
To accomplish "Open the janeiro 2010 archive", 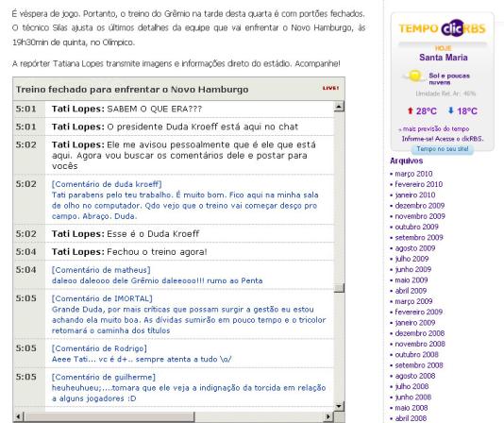I will pyautogui.click(x=415, y=195).
